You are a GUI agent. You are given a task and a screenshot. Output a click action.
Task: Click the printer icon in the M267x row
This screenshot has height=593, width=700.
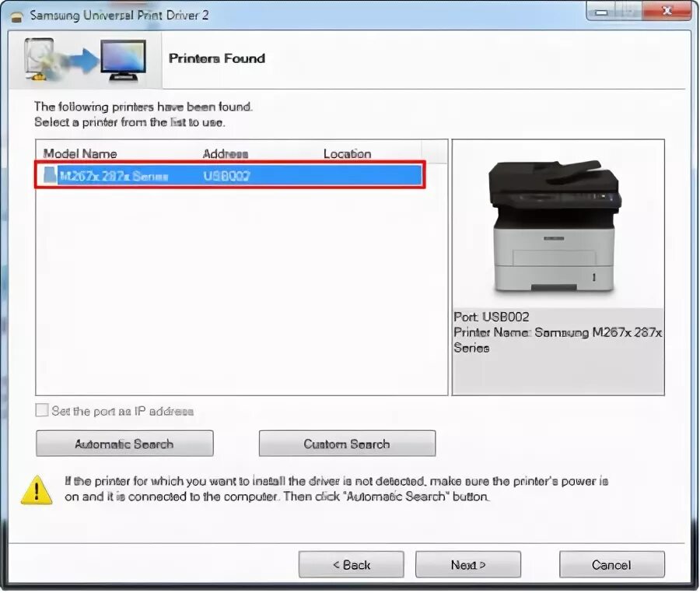(50, 175)
